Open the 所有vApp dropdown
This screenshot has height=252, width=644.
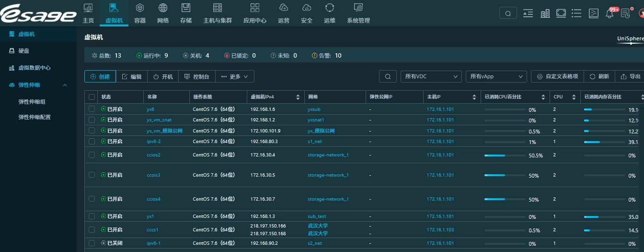496,76
